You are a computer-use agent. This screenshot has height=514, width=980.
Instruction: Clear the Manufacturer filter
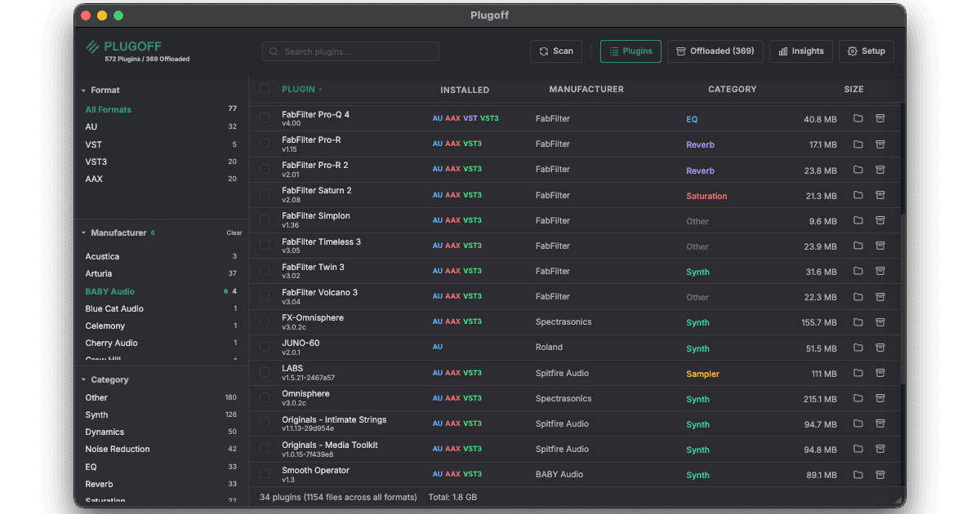point(234,233)
